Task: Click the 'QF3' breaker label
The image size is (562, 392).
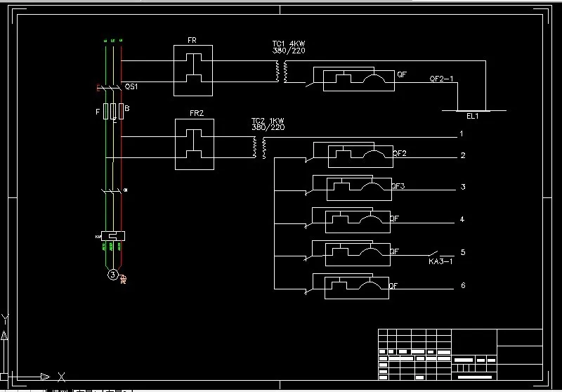Action: click(x=398, y=186)
